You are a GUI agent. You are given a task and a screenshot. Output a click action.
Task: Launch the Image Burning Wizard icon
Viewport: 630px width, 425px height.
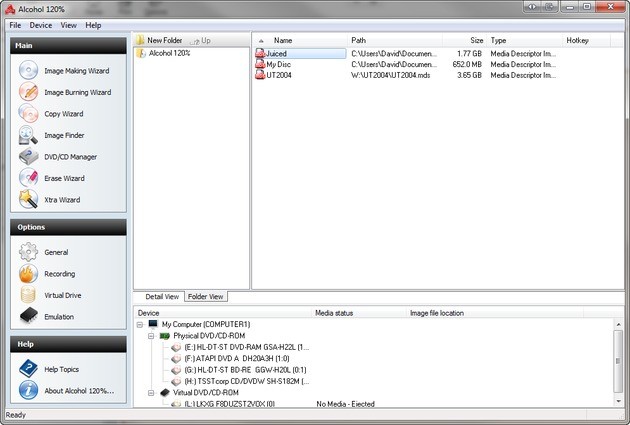point(28,92)
